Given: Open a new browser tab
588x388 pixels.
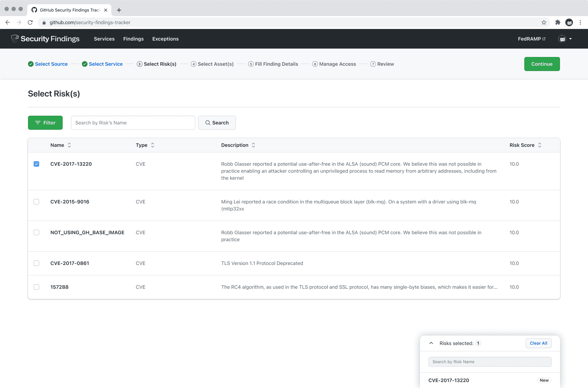Looking at the screenshot, I should (x=119, y=10).
